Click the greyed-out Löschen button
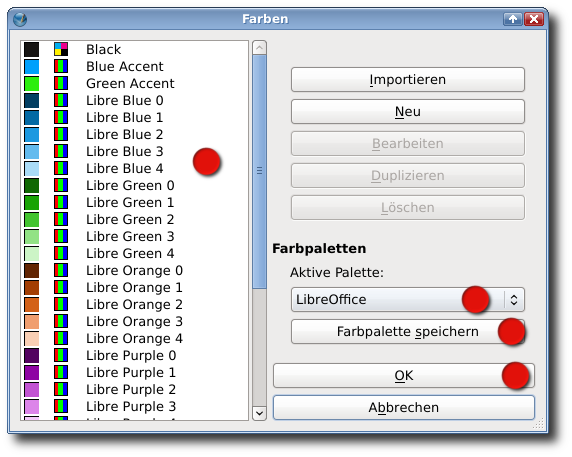Viewport: 572px width, 457px height. click(408, 208)
